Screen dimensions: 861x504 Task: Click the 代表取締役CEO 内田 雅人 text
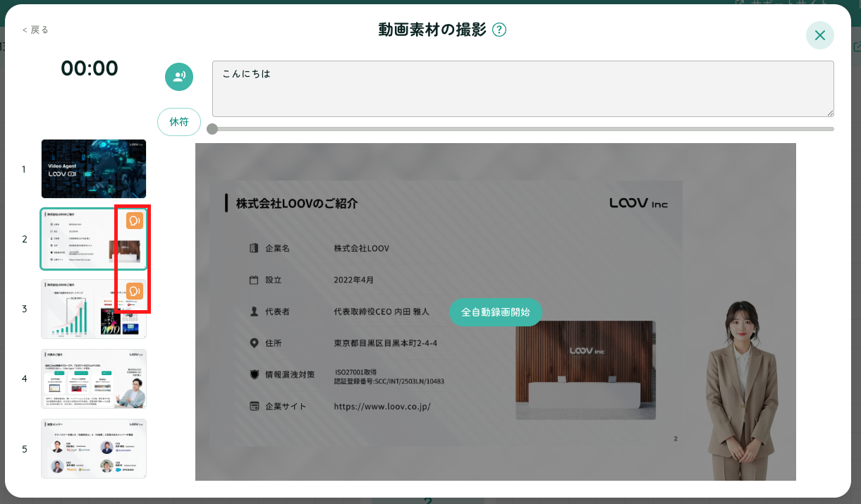click(x=381, y=312)
